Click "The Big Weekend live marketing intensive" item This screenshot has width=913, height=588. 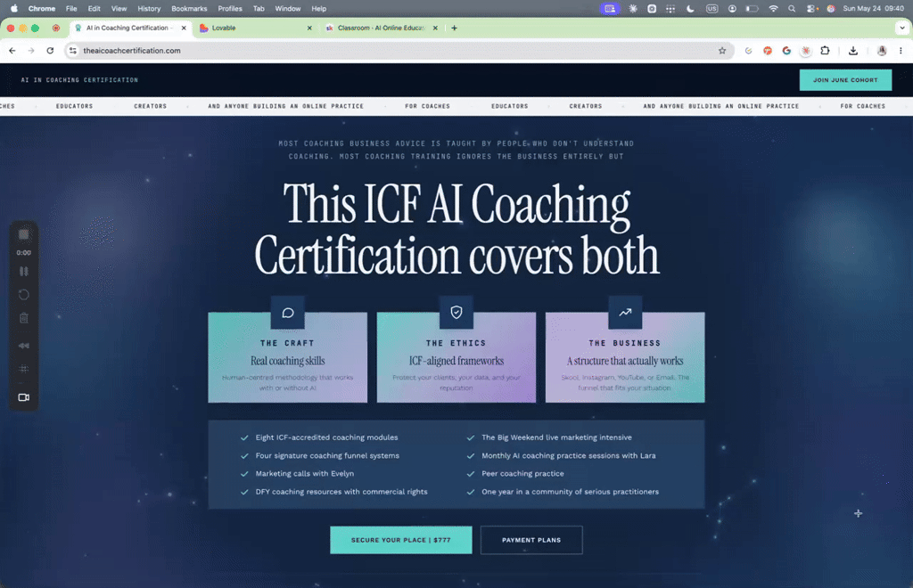coord(556,437)
